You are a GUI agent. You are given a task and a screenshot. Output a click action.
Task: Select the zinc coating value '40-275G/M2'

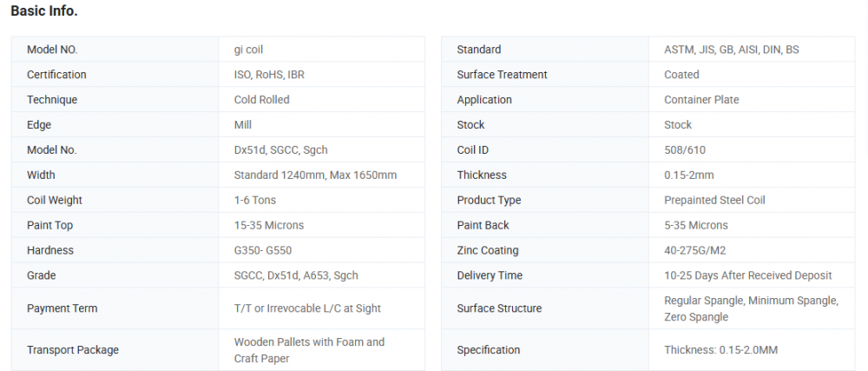[695, 251]
